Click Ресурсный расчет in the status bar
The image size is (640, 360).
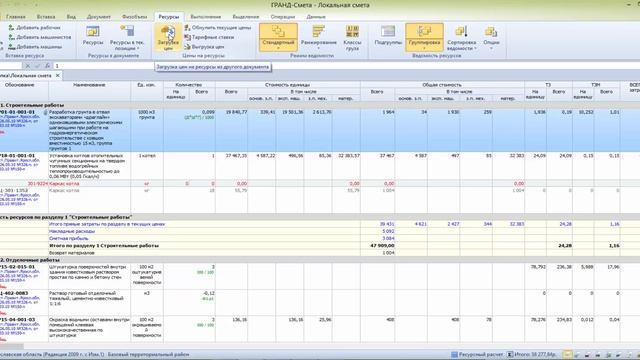tap(477, 354)
